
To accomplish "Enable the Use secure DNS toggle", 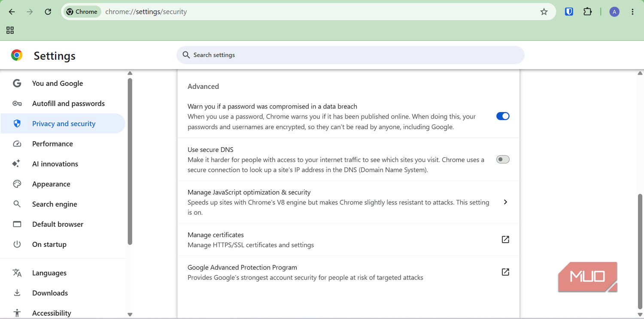I will (x=503, y=160).
